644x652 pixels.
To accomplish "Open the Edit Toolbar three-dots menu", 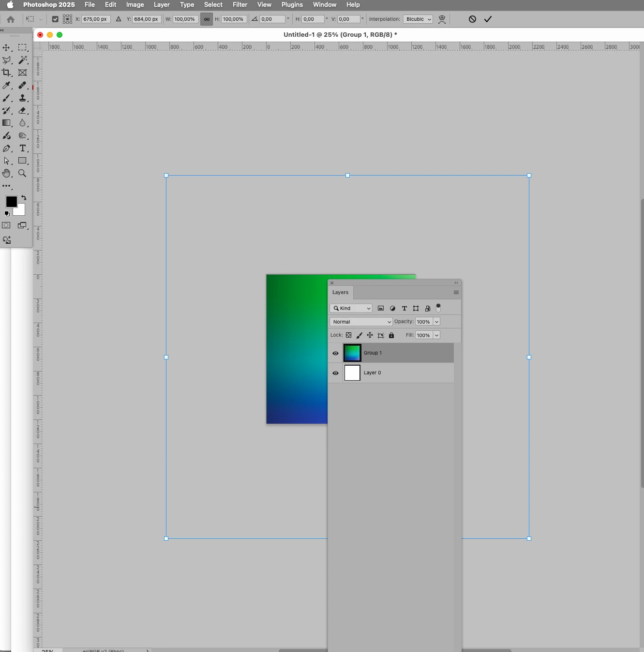I will click(6, 186).
